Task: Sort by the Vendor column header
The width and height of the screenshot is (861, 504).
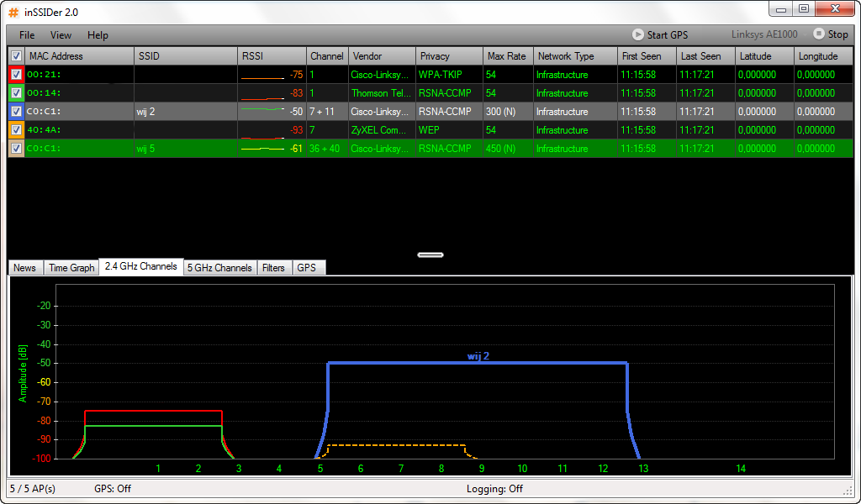Action: pos(383,56)
